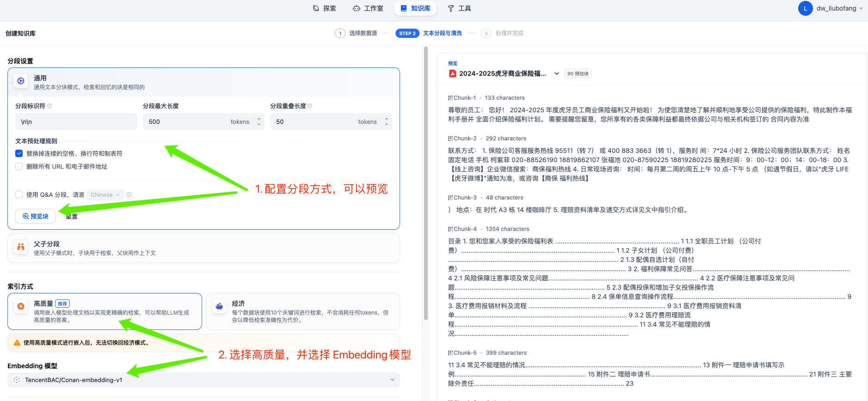Click the left panel vertical scrollbar

coord(425,185)
